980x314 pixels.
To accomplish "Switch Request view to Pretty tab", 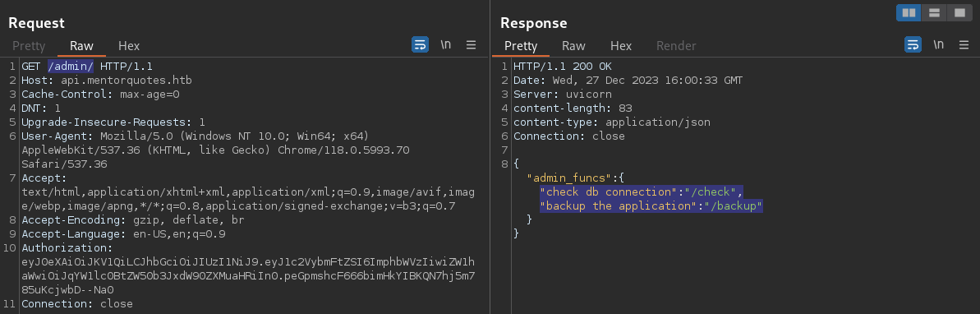I will pos(29,46).
